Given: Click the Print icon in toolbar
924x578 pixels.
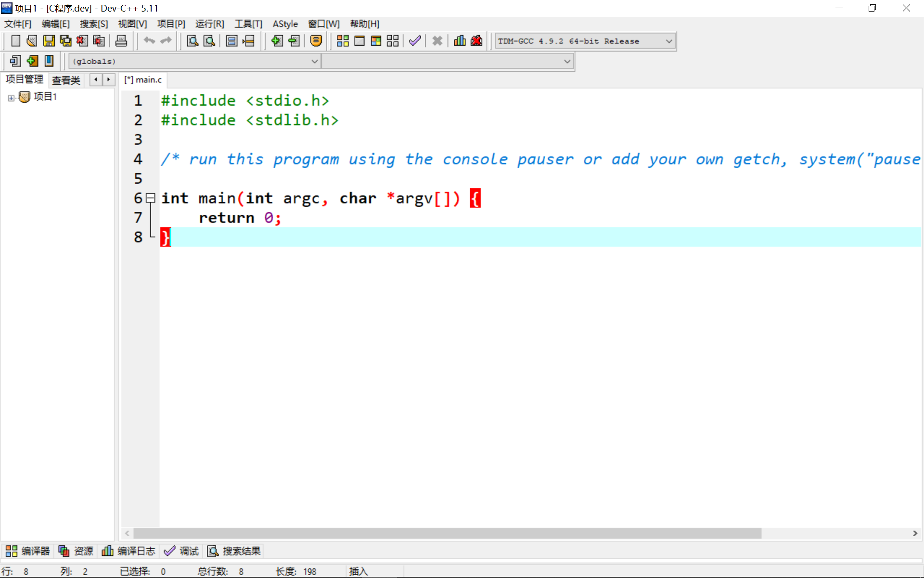Looking at the screenshot, I should tap(121, 41).
